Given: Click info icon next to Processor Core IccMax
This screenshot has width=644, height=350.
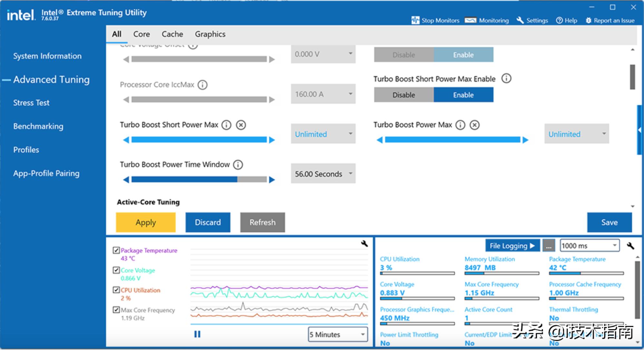Looking at the screenshot, I should (202, 85).
